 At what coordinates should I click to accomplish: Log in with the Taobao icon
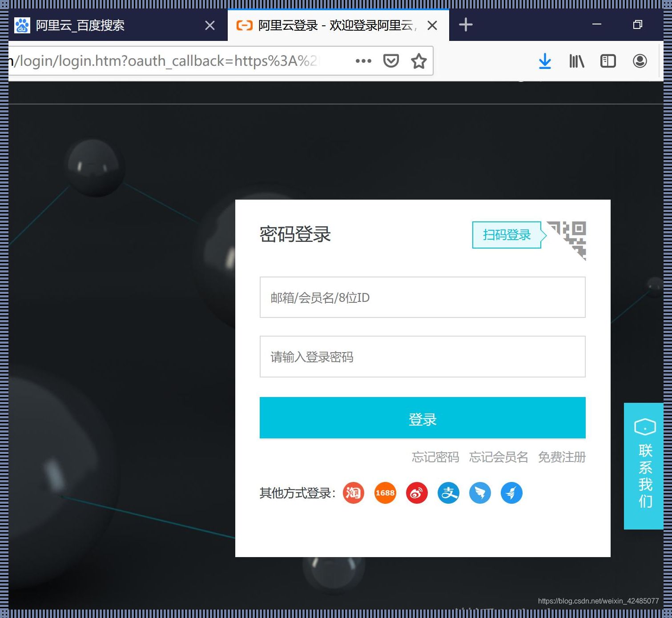click(354, 493)
